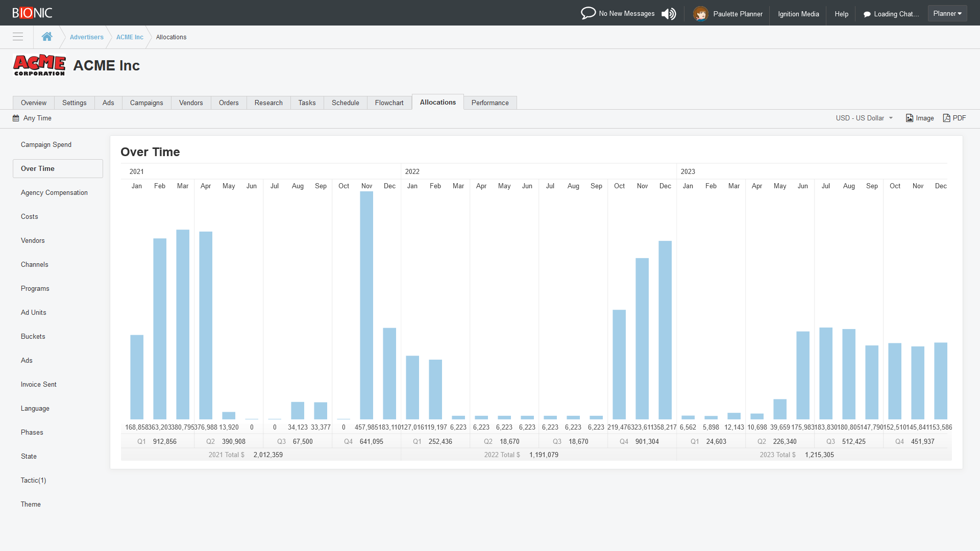This screenshot has height=551, width=980.
Task: Open the Campaigns tab
Action: (x=146, y=103)
